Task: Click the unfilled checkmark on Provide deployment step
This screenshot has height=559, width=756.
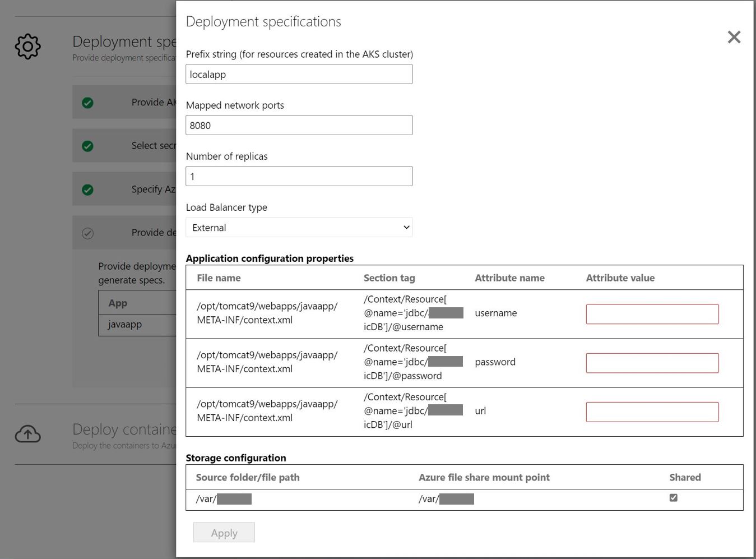Action: (87, 232)
